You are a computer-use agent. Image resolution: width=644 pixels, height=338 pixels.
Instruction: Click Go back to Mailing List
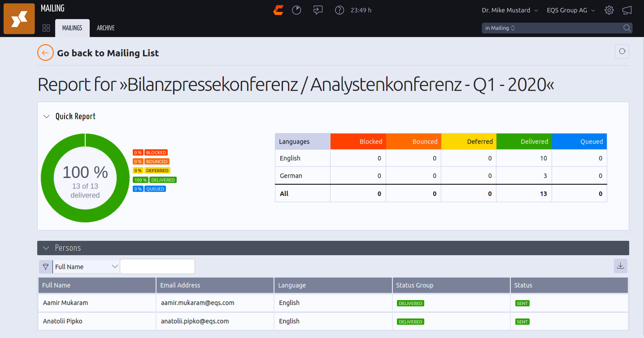tap(108, 53)
